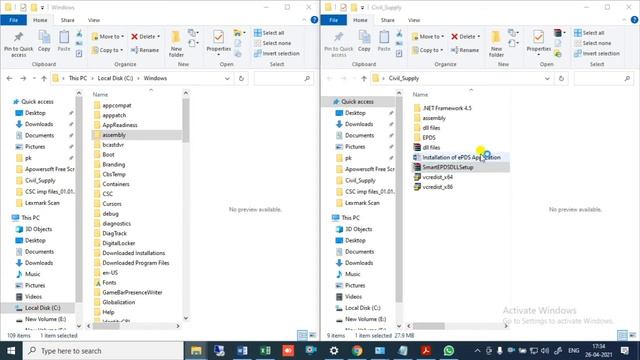This screenshot has width=640, height=360.
Task: Select 3D Objects in Civil_Supply window tree
Action: (358, 229)
